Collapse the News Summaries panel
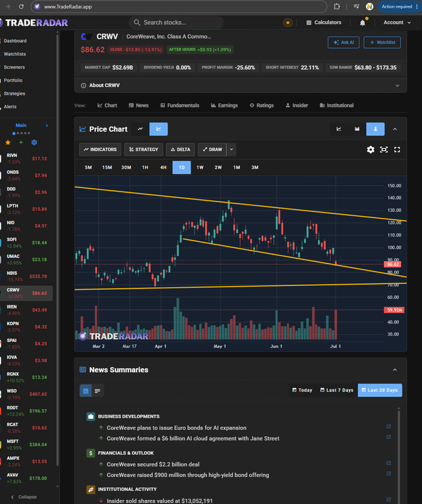Viewport: 422px width, 504px height. pyautogui.click(x=395, y=370)
